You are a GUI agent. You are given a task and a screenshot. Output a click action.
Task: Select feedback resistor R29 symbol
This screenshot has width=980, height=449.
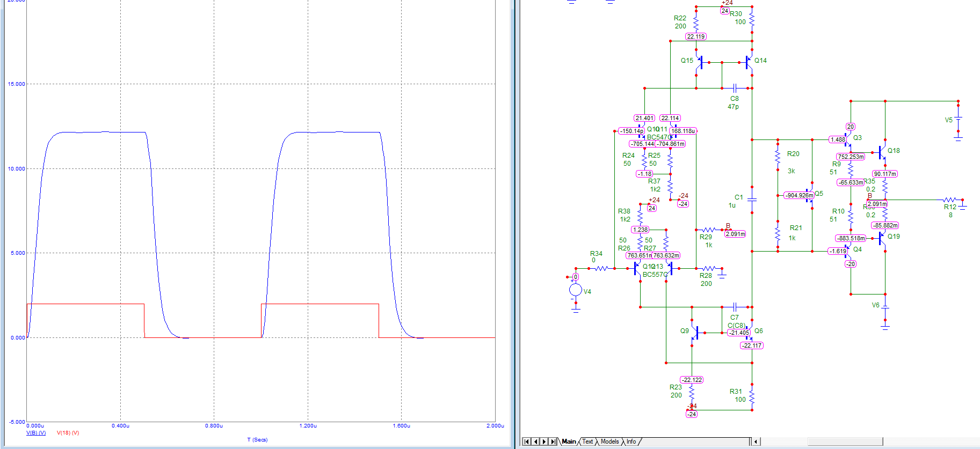(x=709, y=230)
